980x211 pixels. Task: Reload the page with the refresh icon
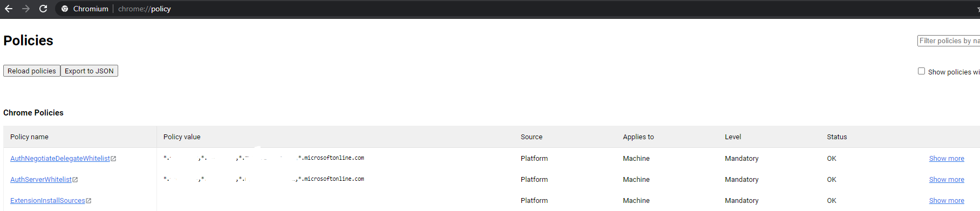point(43,9)
